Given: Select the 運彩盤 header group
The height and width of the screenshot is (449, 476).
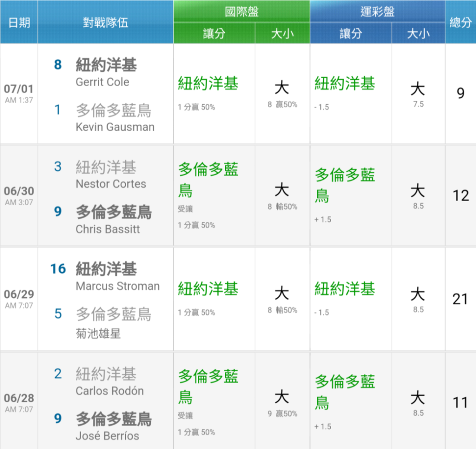Looking at the screenshot, I should point(377,12).
